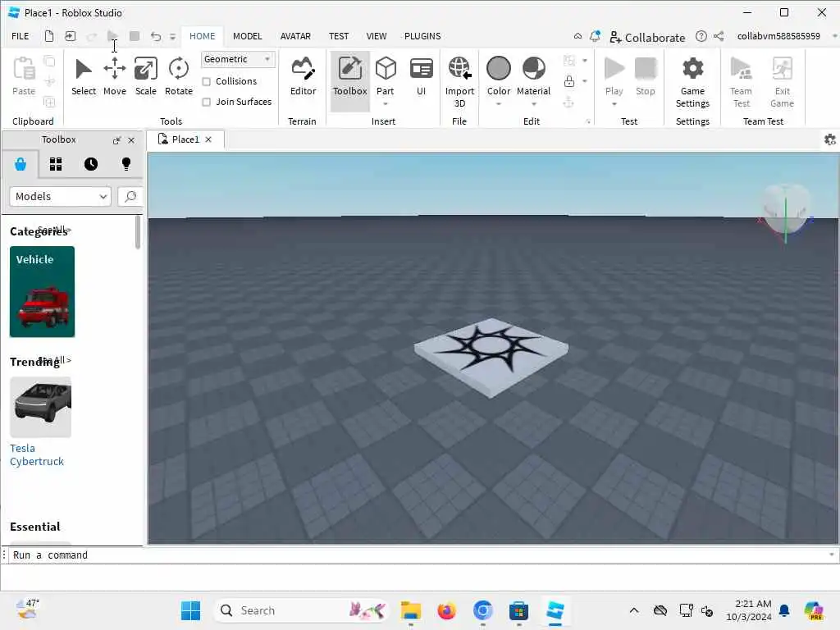
Task: Enable the Join Surfaces checkbox
Action: [x=206, y=102]
